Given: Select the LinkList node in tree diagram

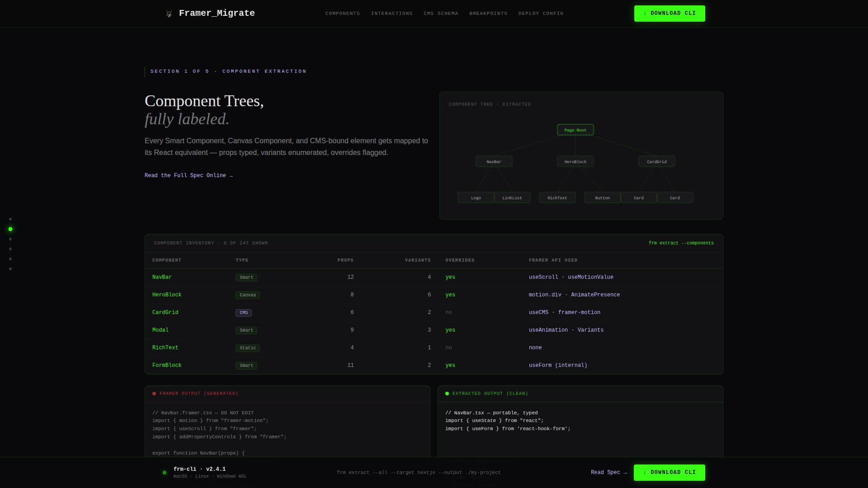Looking at the screenshot, I should 512,198.
